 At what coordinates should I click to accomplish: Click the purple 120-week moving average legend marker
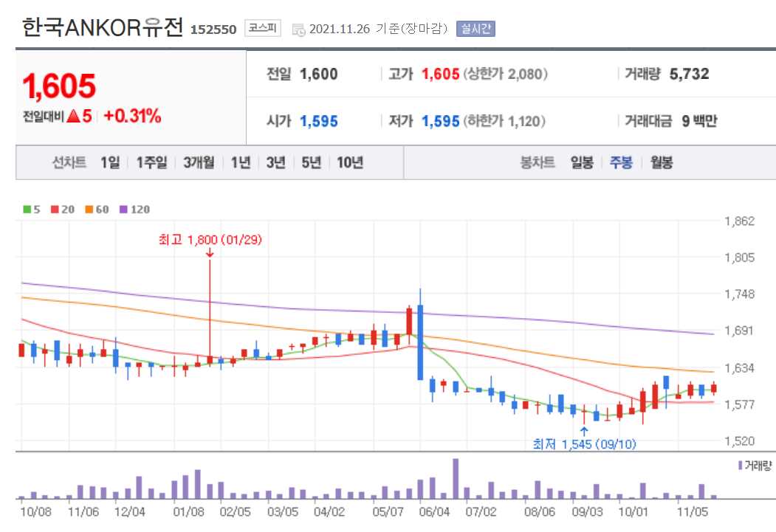pos(122,210)
